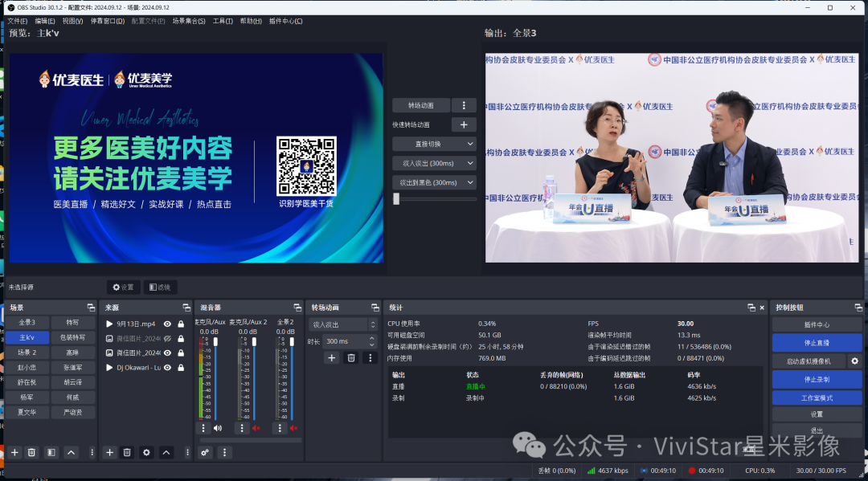Hide the Dj Okawari source with eye icon
Screen dimensions: 868x481
point(167,368)
